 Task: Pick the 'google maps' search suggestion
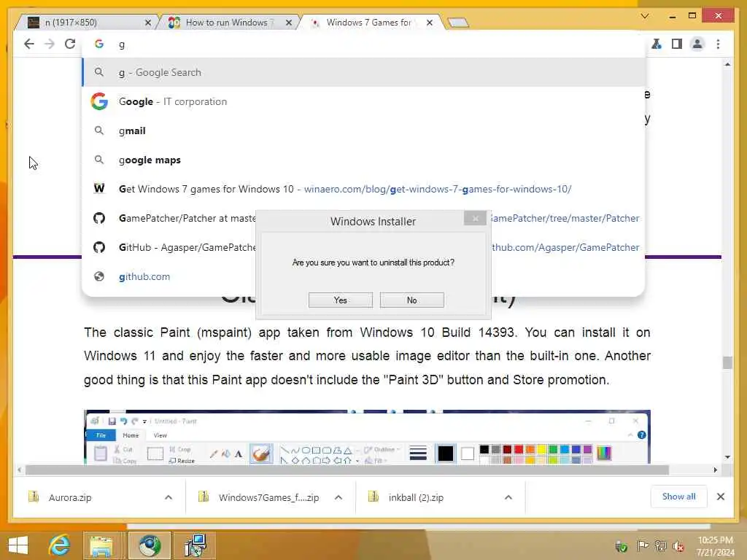coord(364,160)
